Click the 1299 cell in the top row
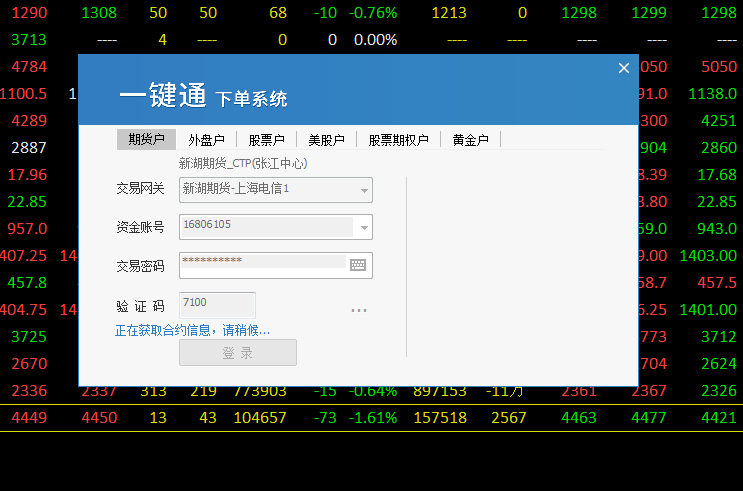743x491 pixels. 649,12
